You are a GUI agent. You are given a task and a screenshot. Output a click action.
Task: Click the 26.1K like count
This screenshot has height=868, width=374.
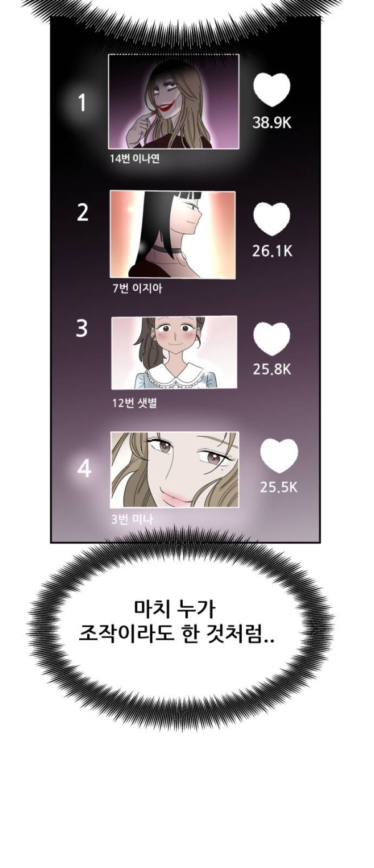(x=272, y=251)
